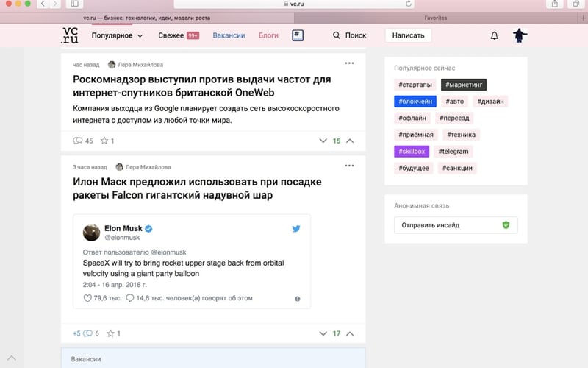Image resolution: width=588 pixels, height=368 pixels.
Task: Bookmark the Илон Маск article with star
Action: (x=110, y=333)
